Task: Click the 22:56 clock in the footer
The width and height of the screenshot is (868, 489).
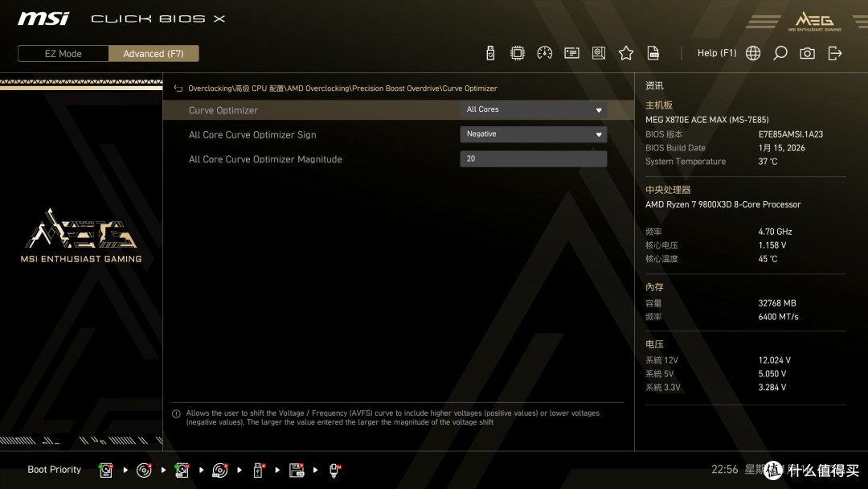Action: point(725,470)
